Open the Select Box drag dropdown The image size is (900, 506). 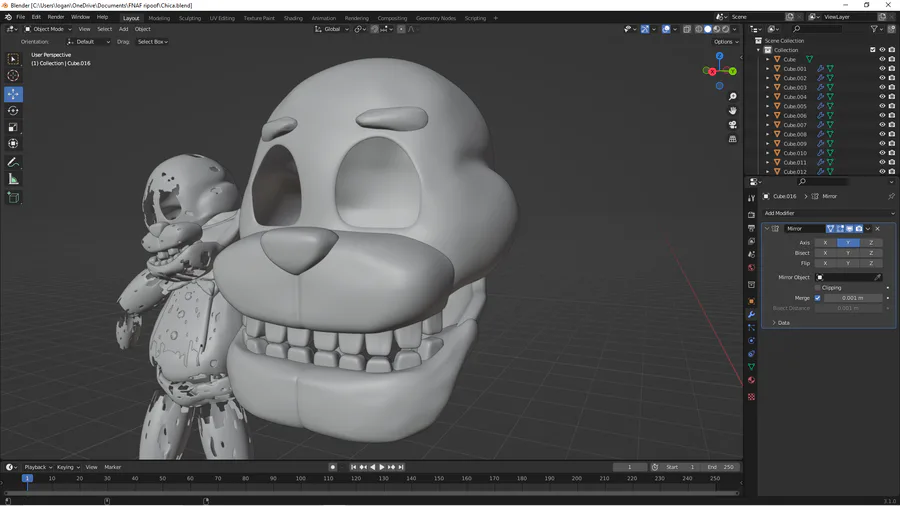152,42
